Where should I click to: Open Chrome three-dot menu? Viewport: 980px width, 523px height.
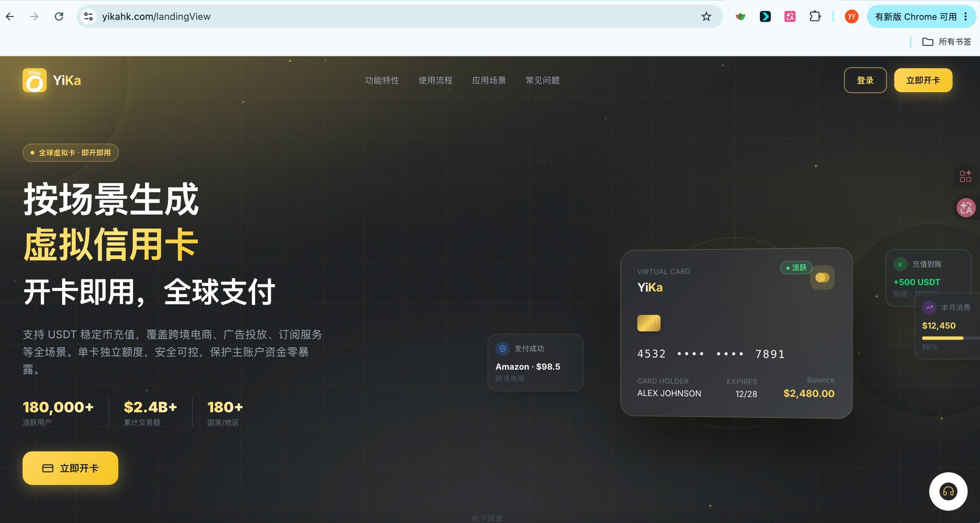[966, 17]
